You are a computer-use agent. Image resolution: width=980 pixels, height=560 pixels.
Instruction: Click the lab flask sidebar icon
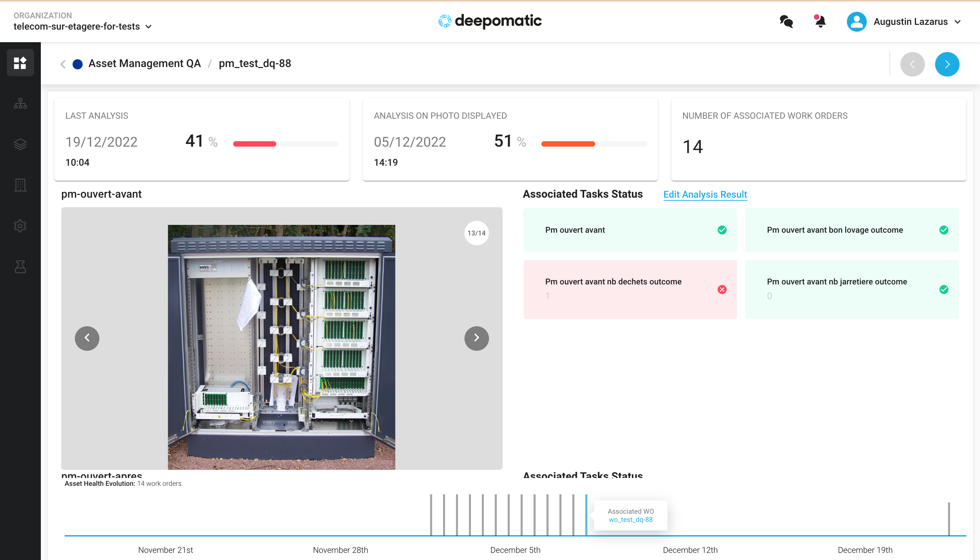click(20, 266)
